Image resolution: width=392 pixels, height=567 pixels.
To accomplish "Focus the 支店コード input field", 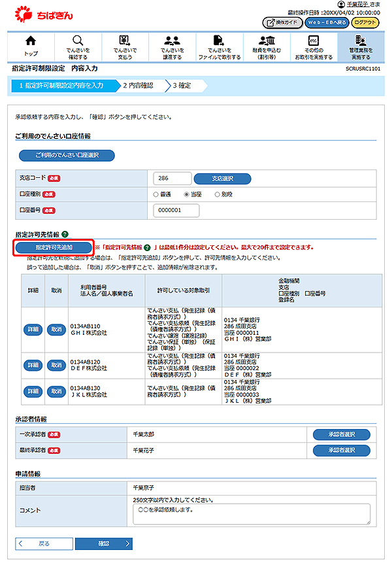I will [172, 179].
